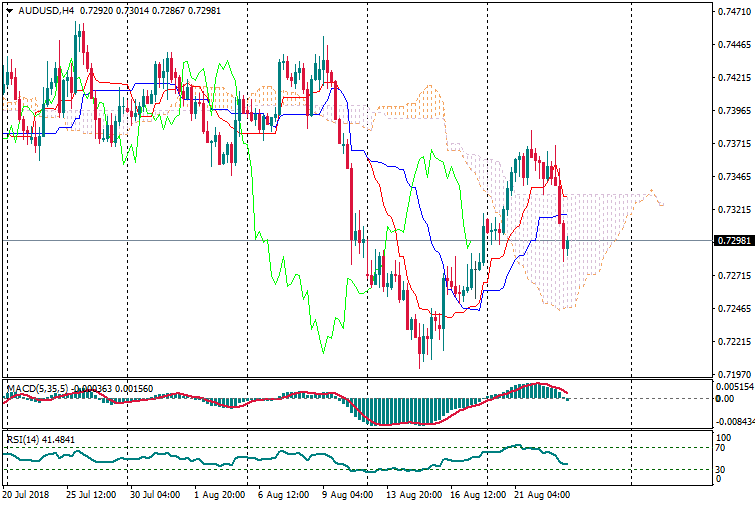Click the small triangle before AUDUSD,H4
755x506 pixels.
[x=10, y=11]
